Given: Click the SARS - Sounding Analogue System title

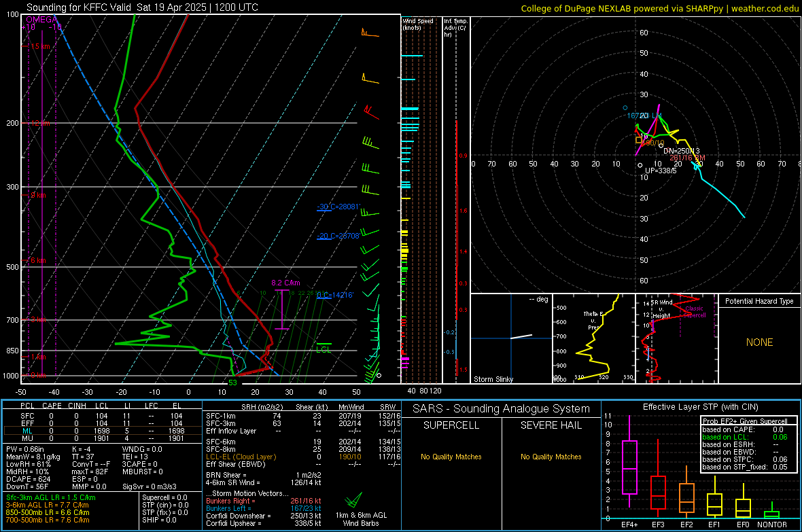Looking at the screenshot, I should [x=501, y=408].
